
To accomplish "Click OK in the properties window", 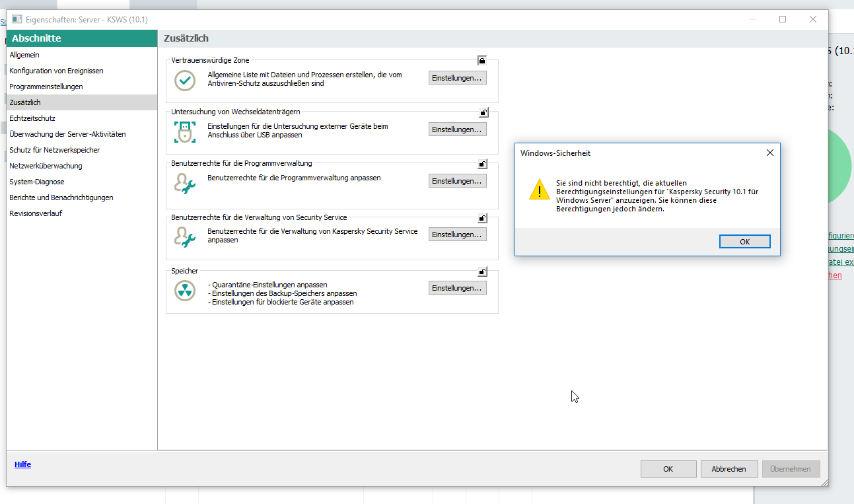I will pyautogui.click(x=668, y=469).
